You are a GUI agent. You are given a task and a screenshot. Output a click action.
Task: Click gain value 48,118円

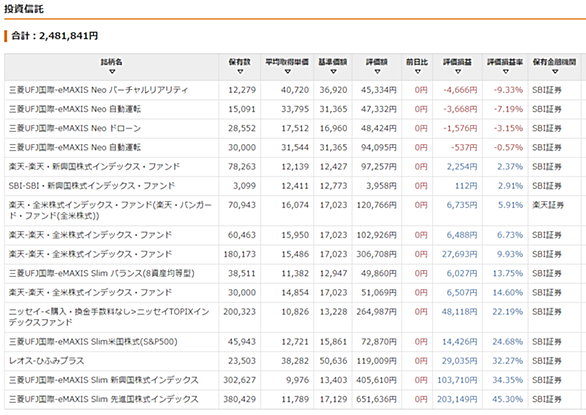459,312
